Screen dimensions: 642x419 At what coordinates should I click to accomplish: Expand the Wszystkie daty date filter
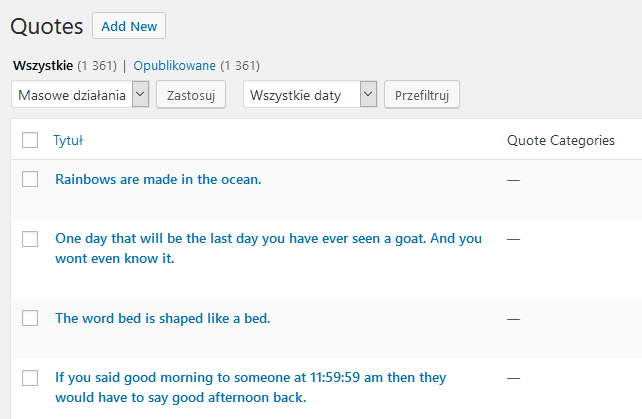(310, 95)
